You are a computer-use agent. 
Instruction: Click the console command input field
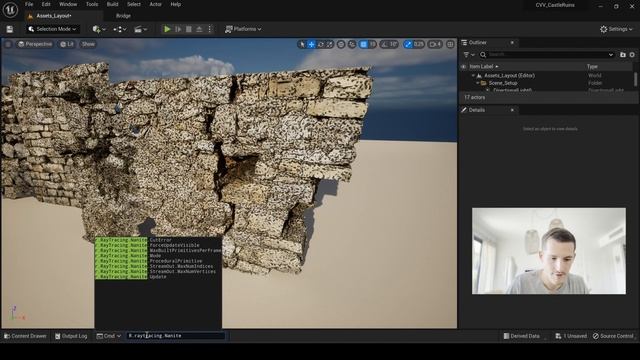pos(176,336)
